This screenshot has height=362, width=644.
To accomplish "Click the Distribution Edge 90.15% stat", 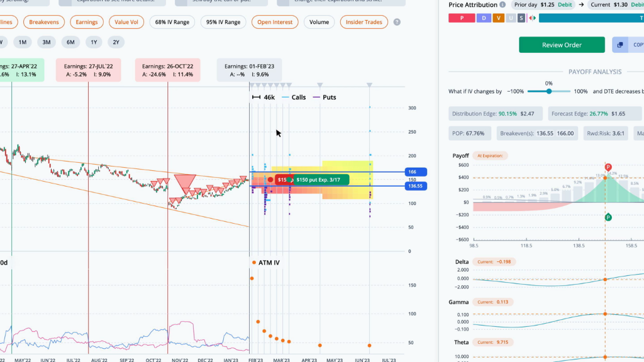I will click(x=496, y=114).
